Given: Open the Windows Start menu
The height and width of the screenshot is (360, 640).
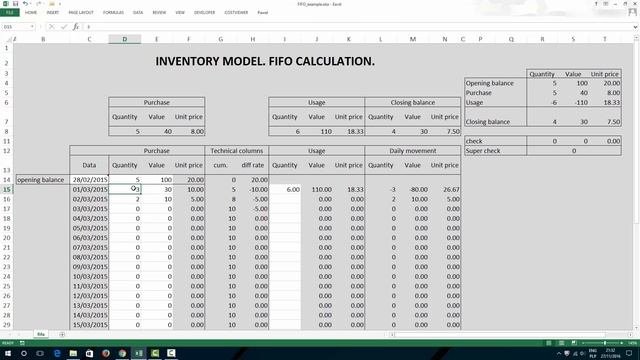Looking at the screenshot, I should click(8, 353).
